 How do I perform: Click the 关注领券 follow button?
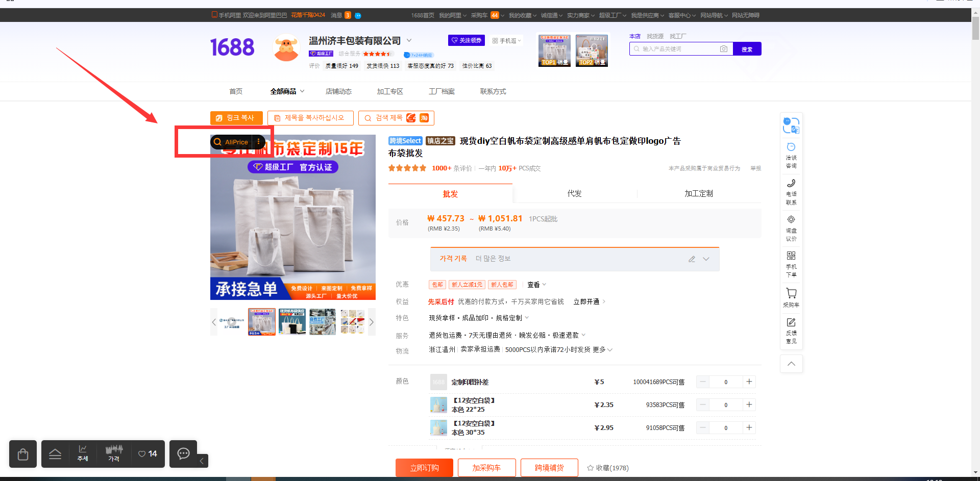467,40
